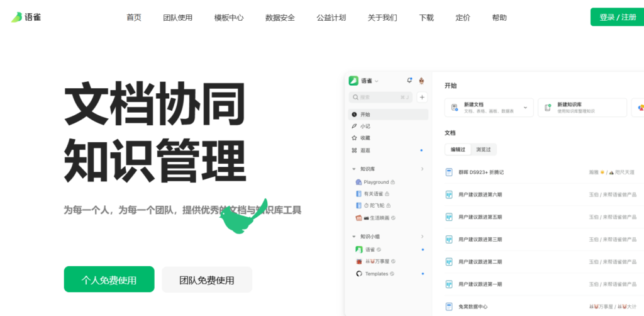Image resolution: width=644 pixels, height=316 pixels.
Task: Click the Playground knowledge base icon
Action: click(x=358, y=182)
